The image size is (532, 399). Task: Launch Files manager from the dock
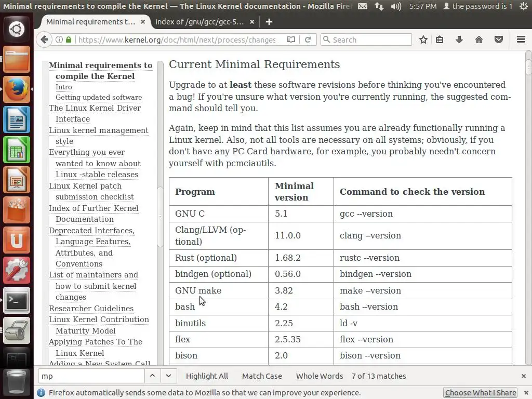(x=17, y=59)
